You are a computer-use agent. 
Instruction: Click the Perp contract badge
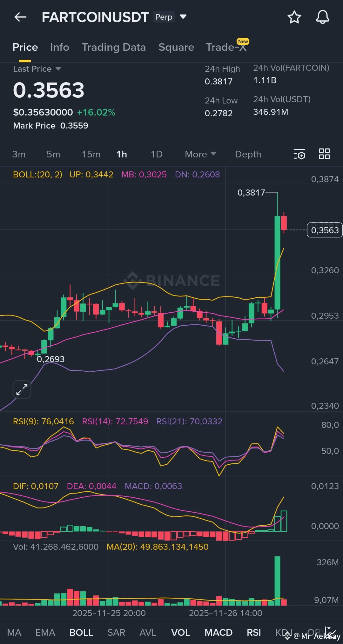164,17
